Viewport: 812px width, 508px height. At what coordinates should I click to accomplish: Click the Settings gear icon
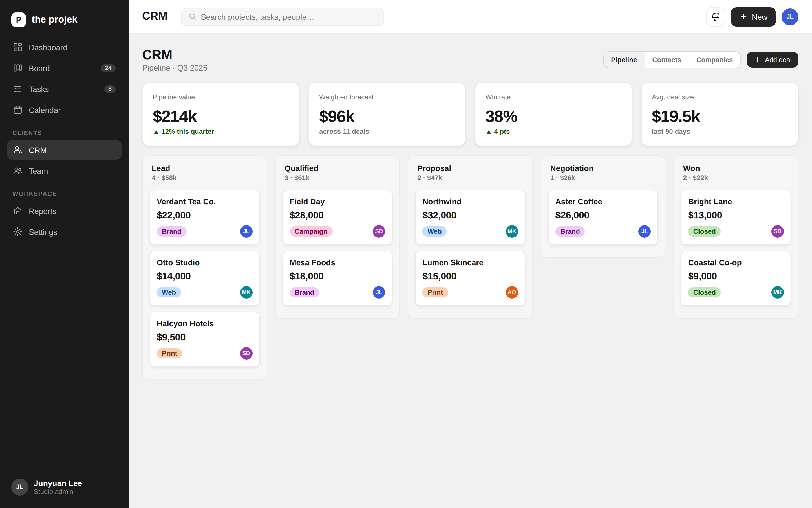(18, 232)
